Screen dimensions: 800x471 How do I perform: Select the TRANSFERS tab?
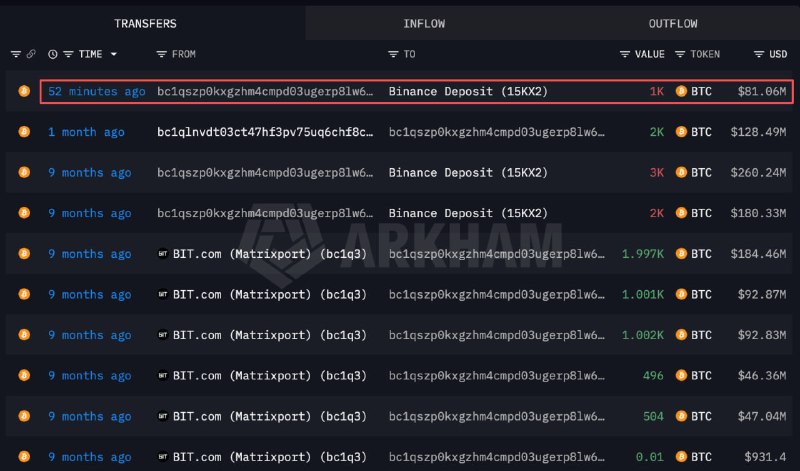(145, 23)
